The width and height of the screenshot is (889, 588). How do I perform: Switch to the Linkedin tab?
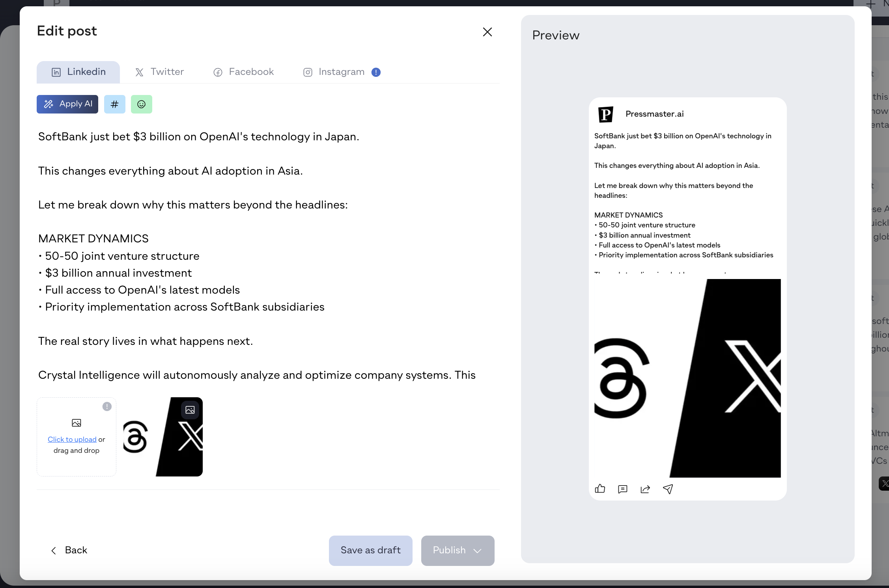click(x=78, y=72)
